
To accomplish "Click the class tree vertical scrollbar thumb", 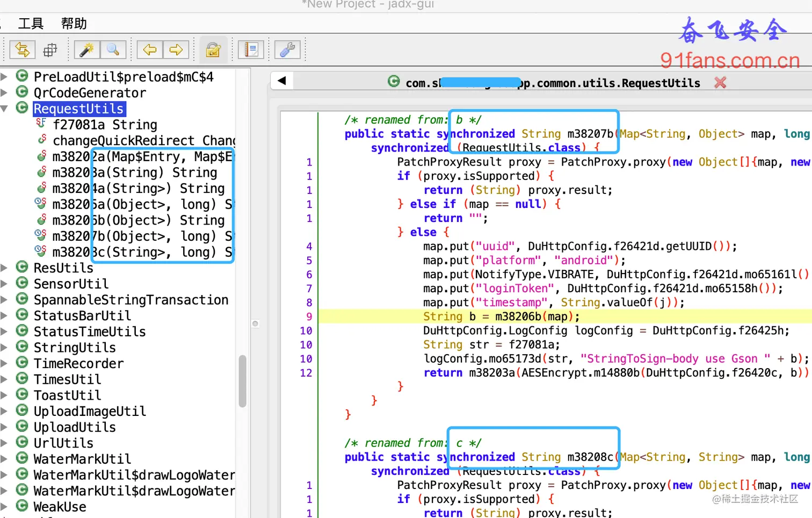I will point(242,381).
